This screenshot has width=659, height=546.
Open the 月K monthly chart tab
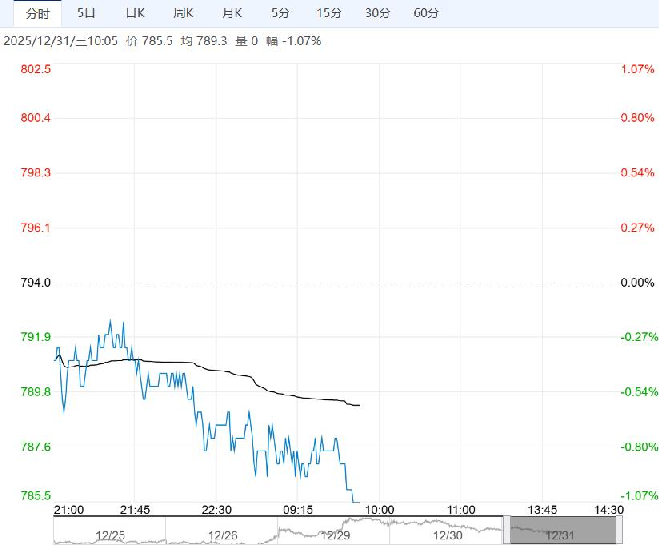tap(232, 13)
